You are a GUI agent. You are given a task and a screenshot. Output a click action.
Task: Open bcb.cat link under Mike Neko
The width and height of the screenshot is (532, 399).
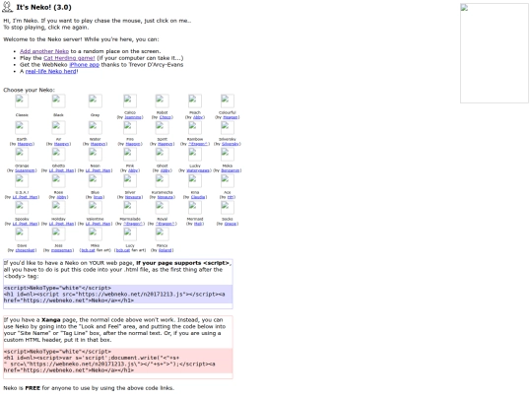tap(88, 250)
